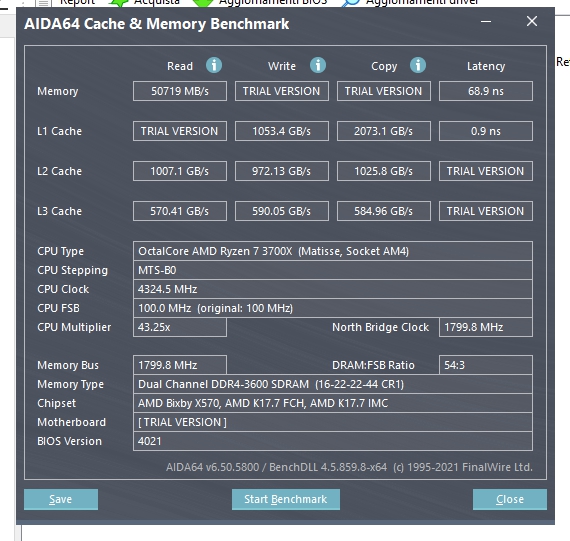Save the benchmark results
Screen dimensions: 570x541
pos(61,499)
